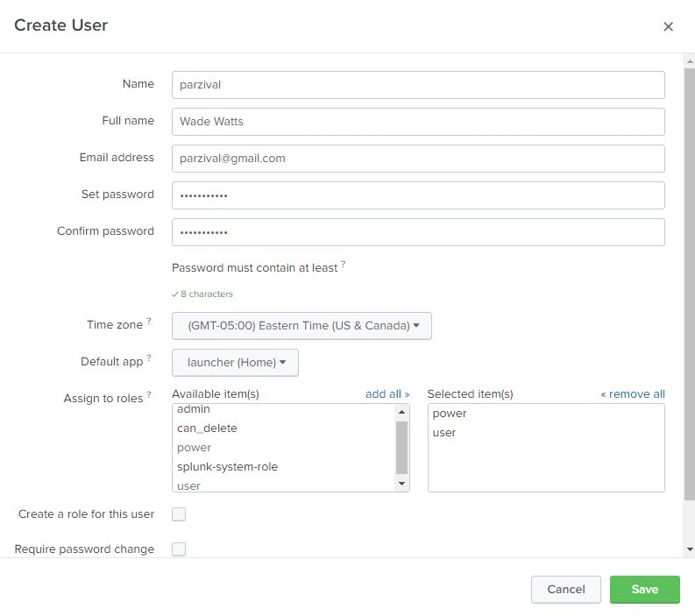Close the Create User dialog
This screenshot has width=695, height=616.
[668, 26]
